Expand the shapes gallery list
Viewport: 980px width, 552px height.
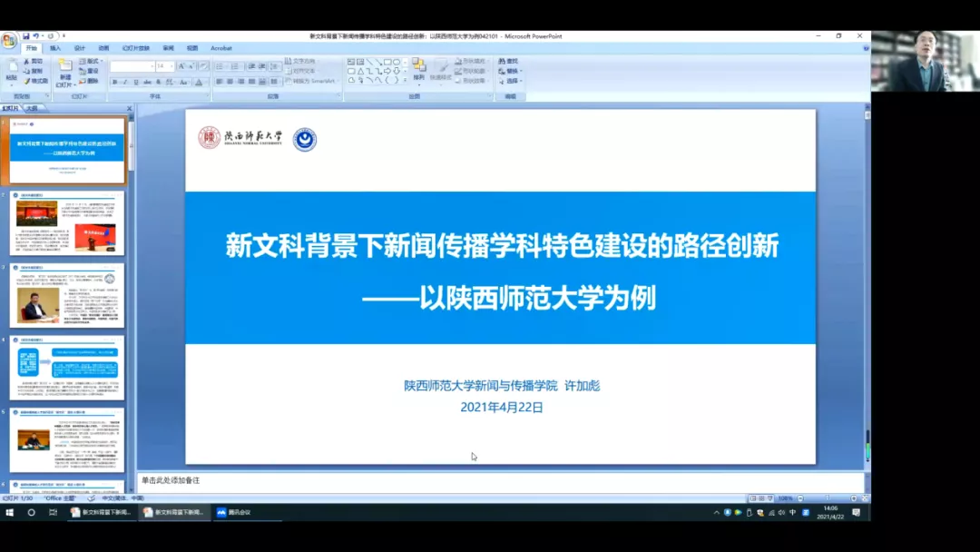(x=404, y=80)
